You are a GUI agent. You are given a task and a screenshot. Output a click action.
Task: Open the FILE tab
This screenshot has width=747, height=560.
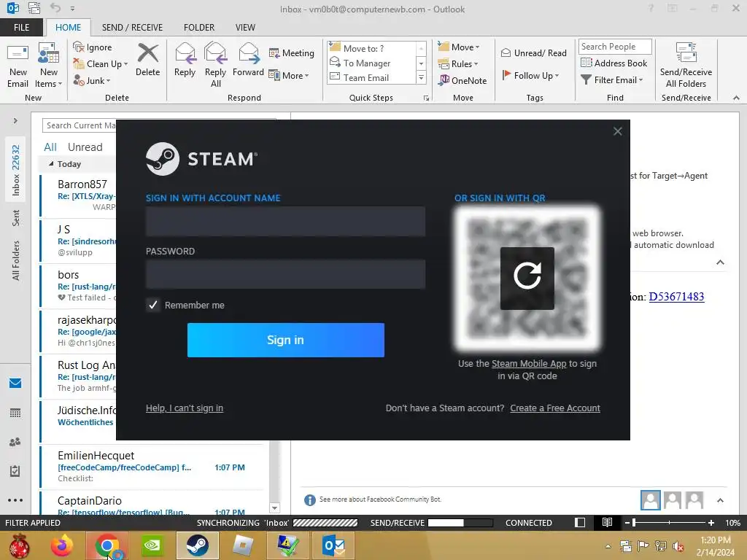[21, 28]
